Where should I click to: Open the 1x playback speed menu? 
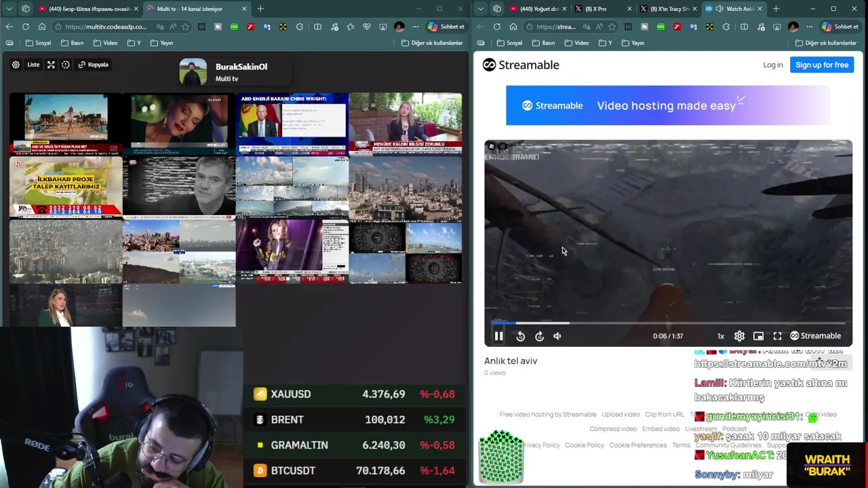(721, 335)
